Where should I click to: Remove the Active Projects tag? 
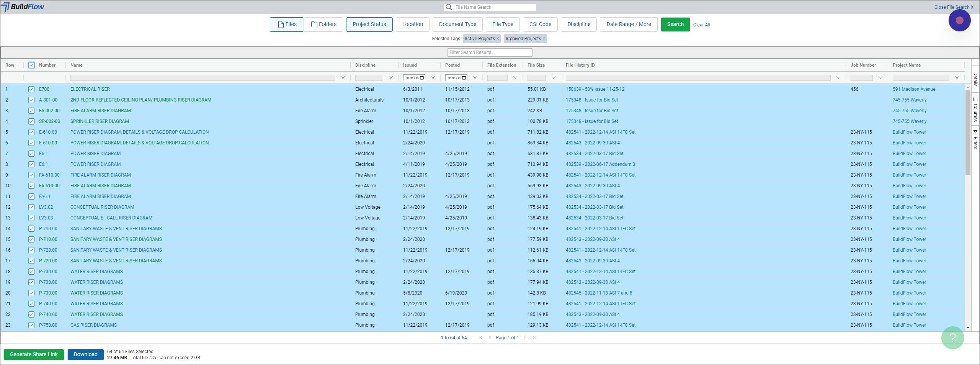click(x=498, y=39)
